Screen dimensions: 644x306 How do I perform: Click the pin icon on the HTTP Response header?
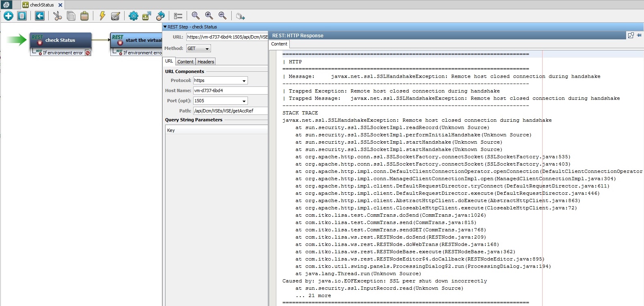point(639,35)
